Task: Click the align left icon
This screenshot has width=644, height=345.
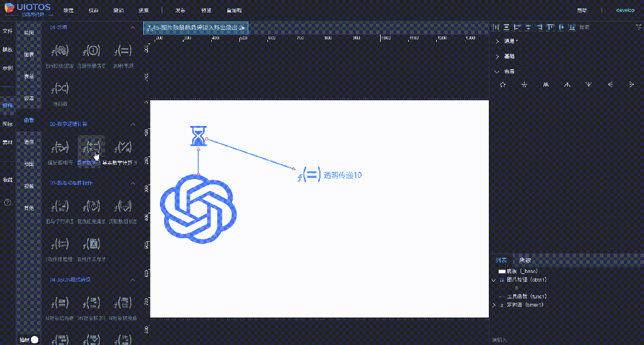Action: [x=517, y=27]
